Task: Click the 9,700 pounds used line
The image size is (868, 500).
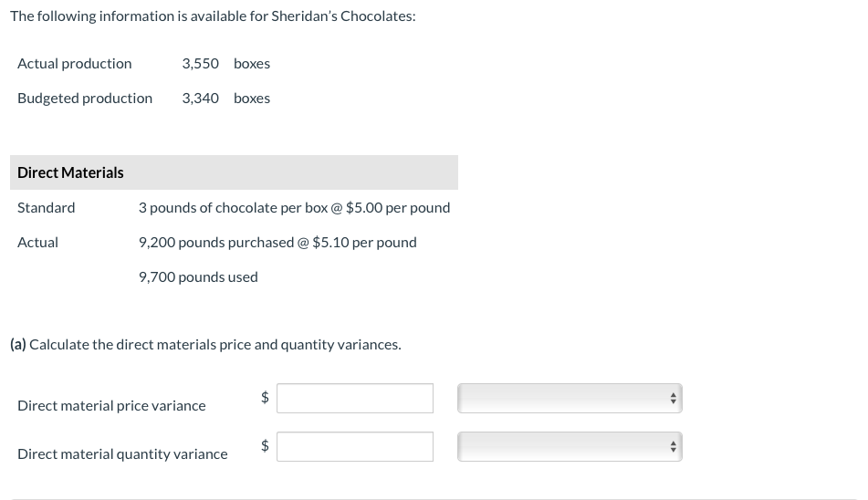Action: (x=198, y=277)
